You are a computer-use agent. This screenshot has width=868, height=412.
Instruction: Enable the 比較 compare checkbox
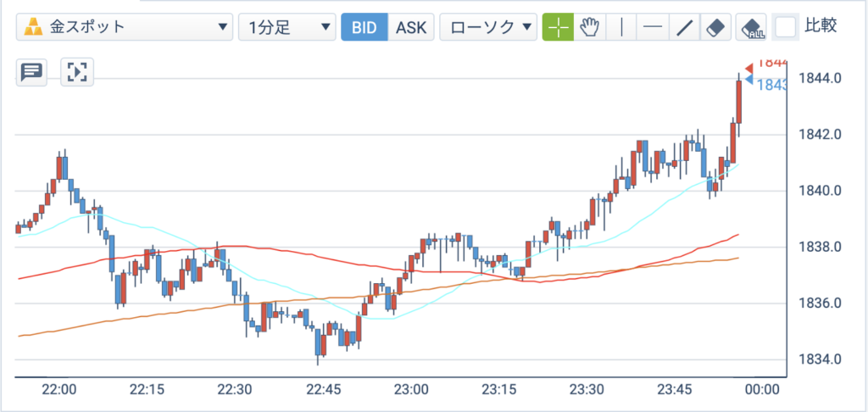(x=785, y=26)
